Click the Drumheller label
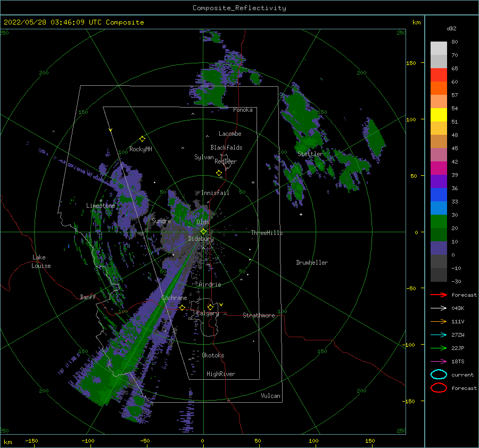The width and height of the screenshot is (479, 448). pos(312,263)
